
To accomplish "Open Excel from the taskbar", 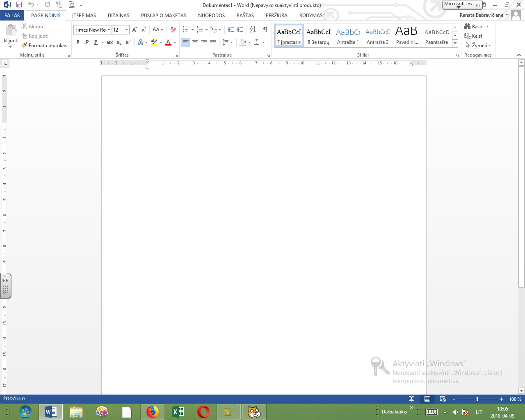I will point(178,412).
